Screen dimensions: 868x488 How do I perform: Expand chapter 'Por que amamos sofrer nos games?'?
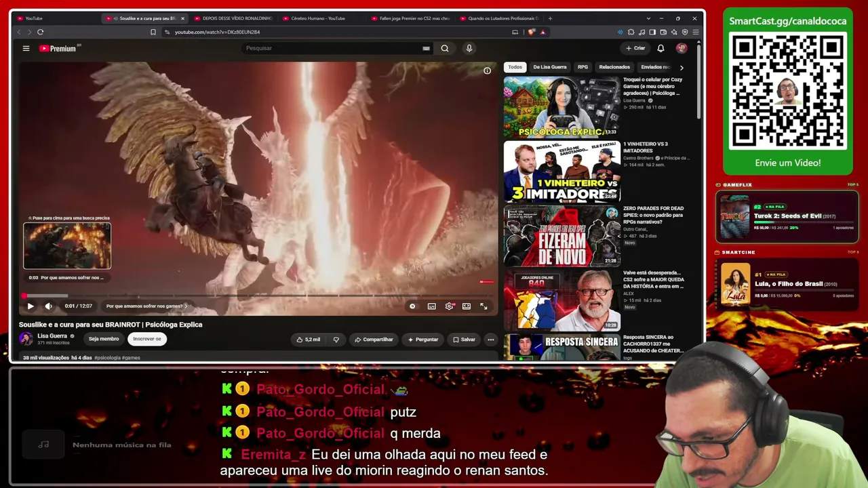coord(146,306)
